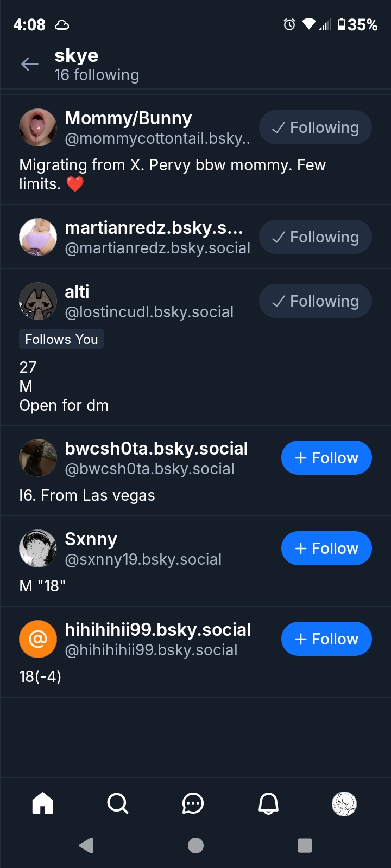Follow the Sxnny account
Image resolution: width=391 pixels, height=868 pixels.
tap(326, 548)
